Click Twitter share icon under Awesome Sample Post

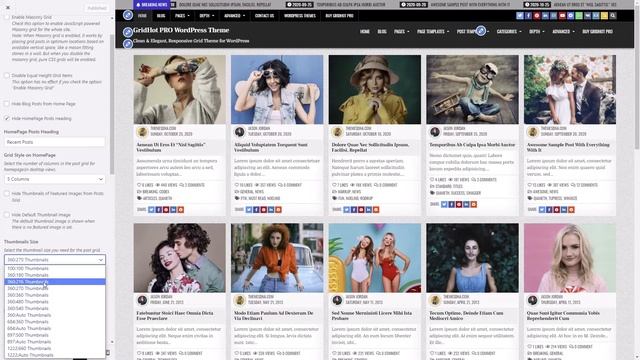[x=542, y=209]
